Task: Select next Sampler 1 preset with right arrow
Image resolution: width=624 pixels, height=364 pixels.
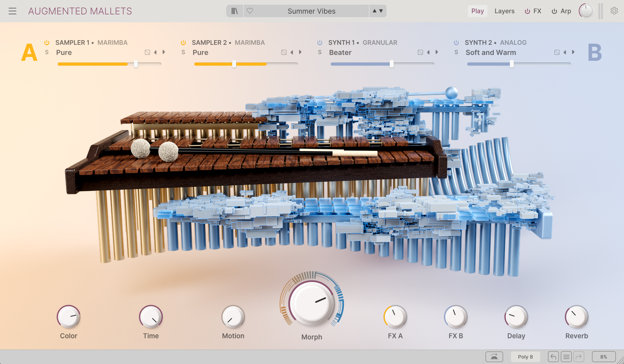Action: pos(164,52)
